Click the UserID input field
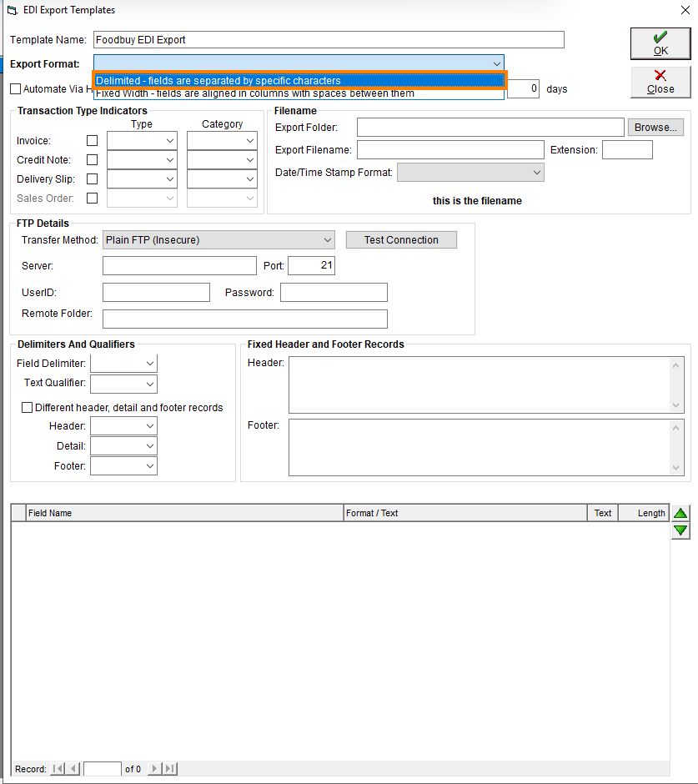The height and width of the screenshot is (784, 698). click(156, 293)
